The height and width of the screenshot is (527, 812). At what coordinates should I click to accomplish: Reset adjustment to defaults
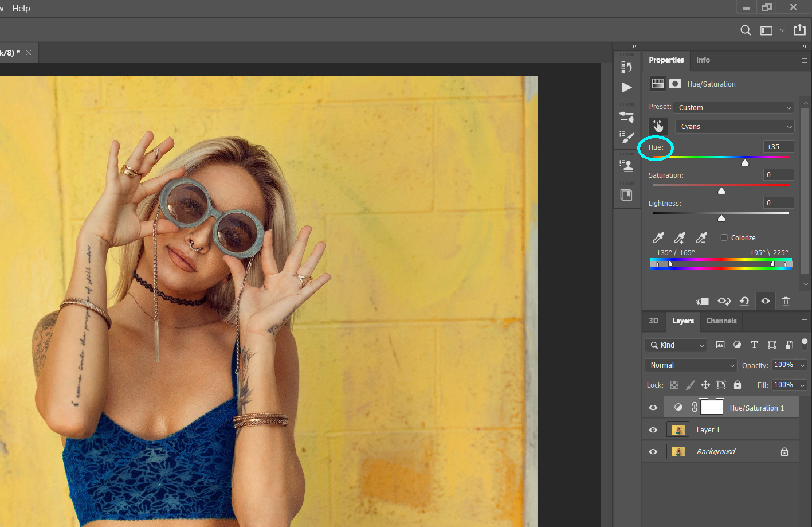coord(744,301)
